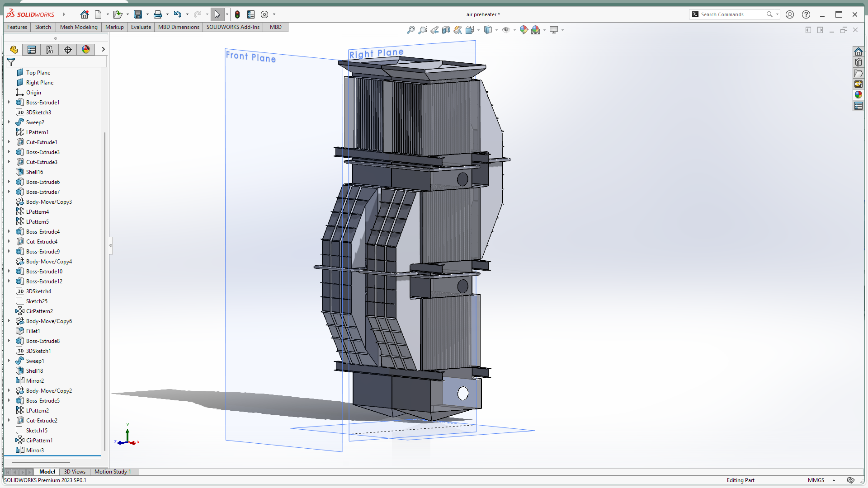The height and width of the screenshot is (488, 868).
Task: Open View Orientation cube icon
Action: pyautogui.click(x=470, y=30)
